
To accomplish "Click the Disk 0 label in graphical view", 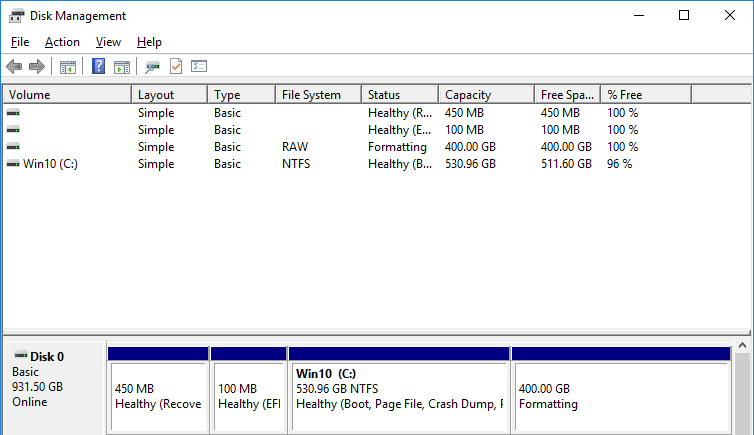I will click(x=47, y=357).
